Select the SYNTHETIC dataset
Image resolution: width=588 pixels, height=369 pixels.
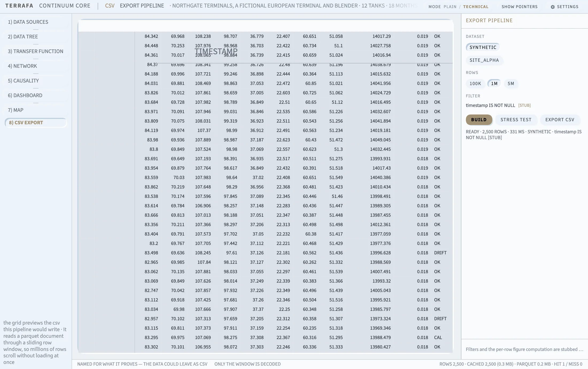click(483, 47)
